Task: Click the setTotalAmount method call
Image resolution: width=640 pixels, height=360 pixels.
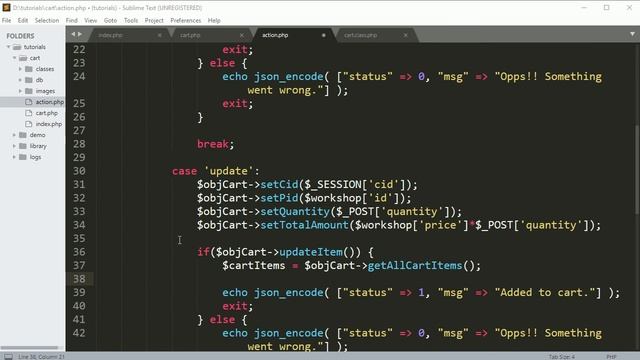Action: [304, 225]
